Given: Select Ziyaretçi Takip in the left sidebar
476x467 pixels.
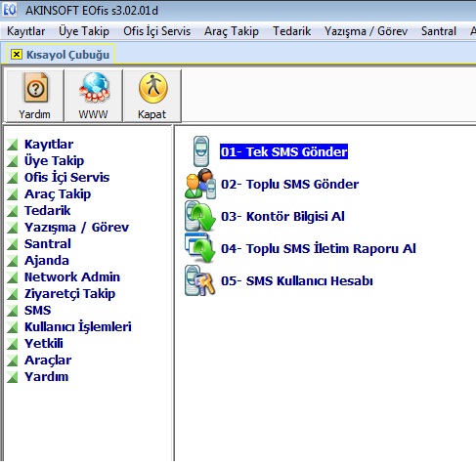Looking at the screenshot, I should point(69,294).
